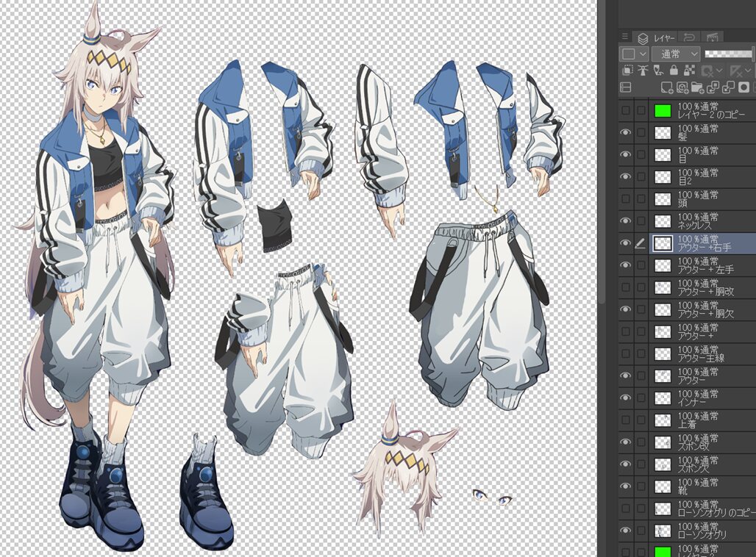Toggle clip to layer below icon
Screen dimensions: 756x557
point(627,71)
